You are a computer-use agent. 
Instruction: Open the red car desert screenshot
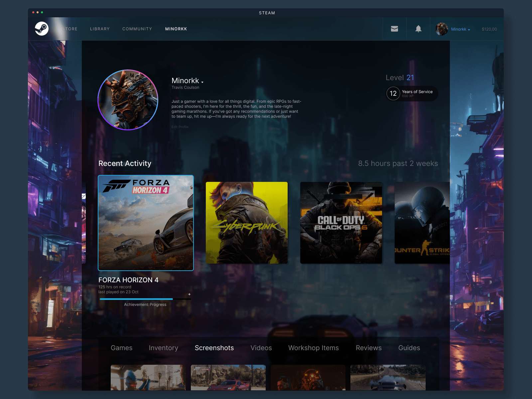coord(228,377)
